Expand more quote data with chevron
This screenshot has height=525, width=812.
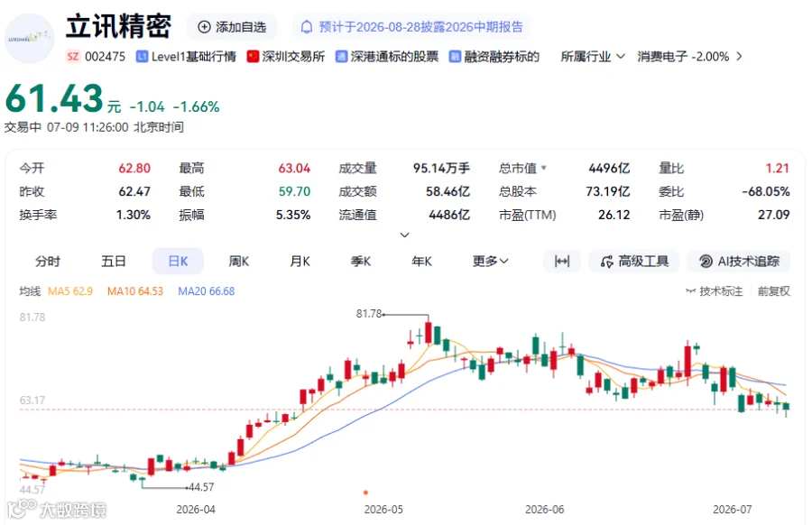point(405,235)
